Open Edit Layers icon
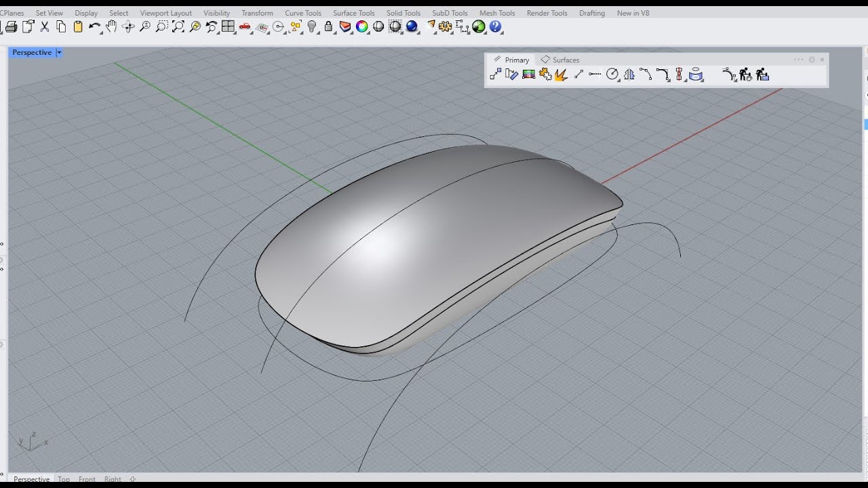The width and height of the screenshot is (868, 488). tap(345, 27)
